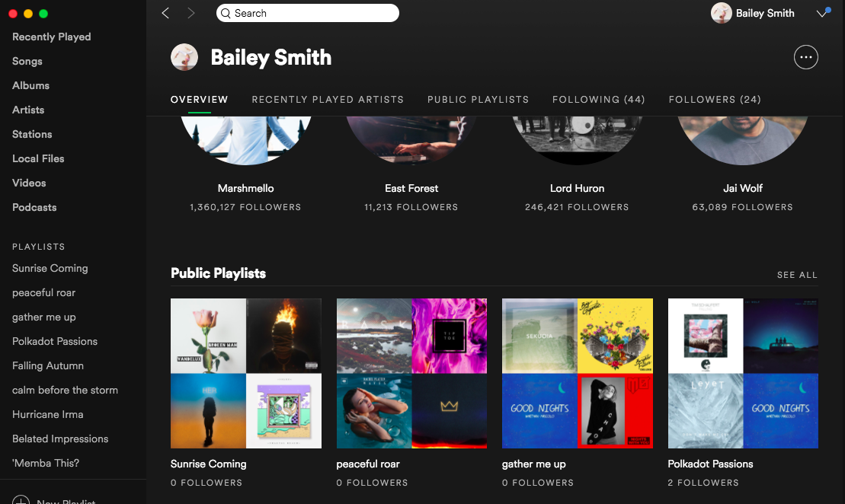This screenshot has height=504, width=845.
Task: Open Marshmello artist image
Action: [246, 141]
